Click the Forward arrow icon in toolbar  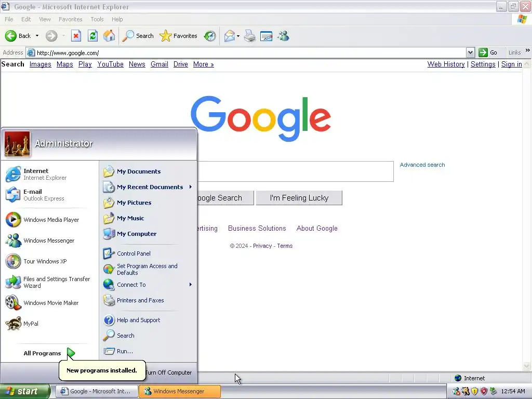pos(51,36)
